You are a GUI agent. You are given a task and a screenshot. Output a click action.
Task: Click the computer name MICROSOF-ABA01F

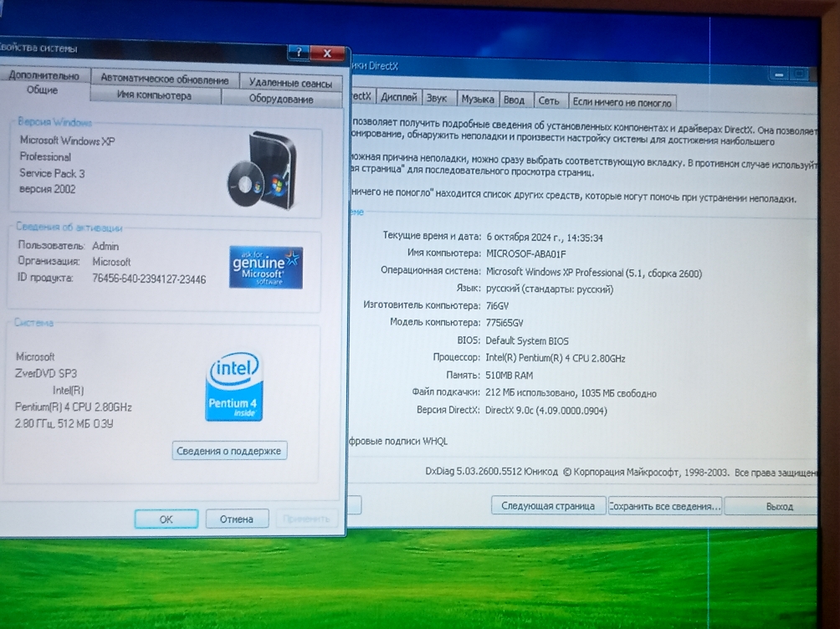[525, 254]
